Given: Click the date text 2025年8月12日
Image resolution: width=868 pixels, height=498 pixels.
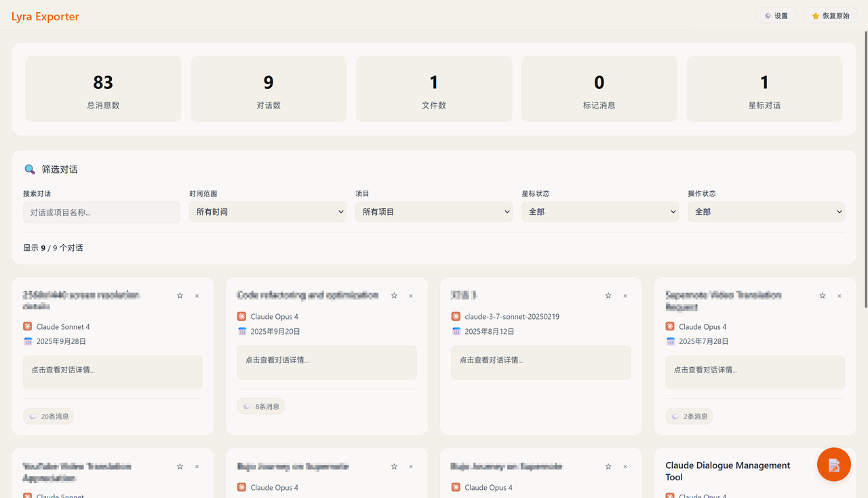Looking at the screenshot, I should pos(490,331).
